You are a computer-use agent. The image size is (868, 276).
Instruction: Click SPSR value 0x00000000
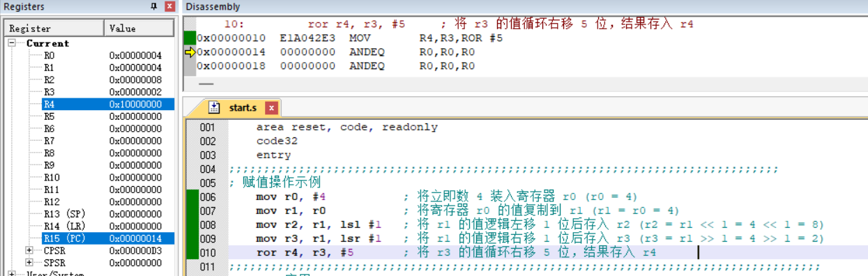[x=135, y=263]
